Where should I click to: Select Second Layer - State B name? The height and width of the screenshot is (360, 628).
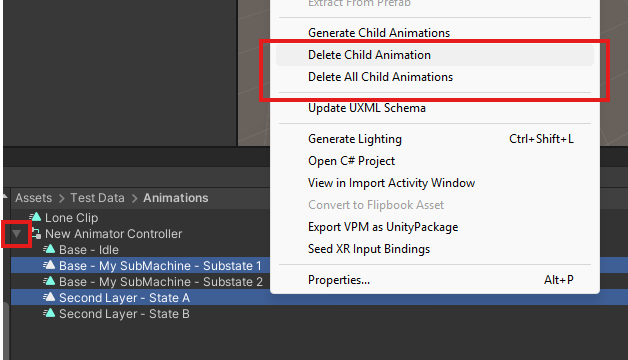pyautogui.click(x=125, y=314)
